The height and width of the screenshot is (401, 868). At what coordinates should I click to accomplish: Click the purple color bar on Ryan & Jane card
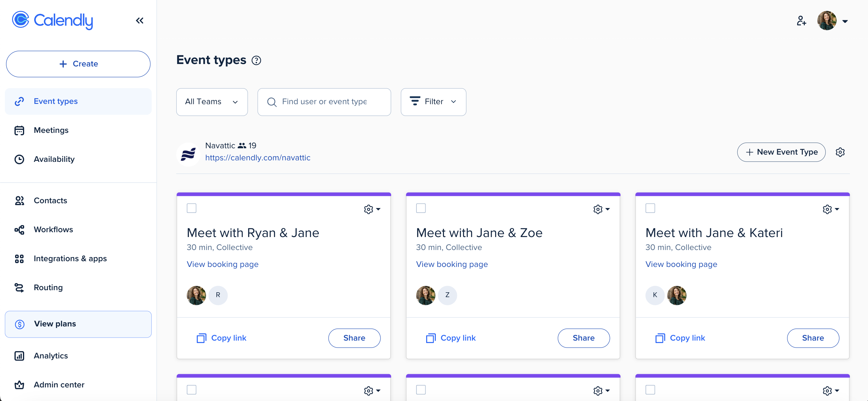(284, 194)
